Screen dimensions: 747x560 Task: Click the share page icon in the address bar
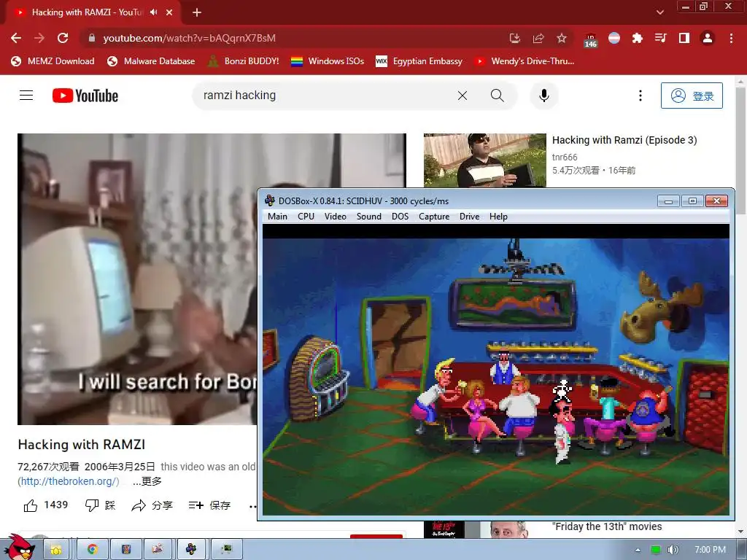point(538,38)
